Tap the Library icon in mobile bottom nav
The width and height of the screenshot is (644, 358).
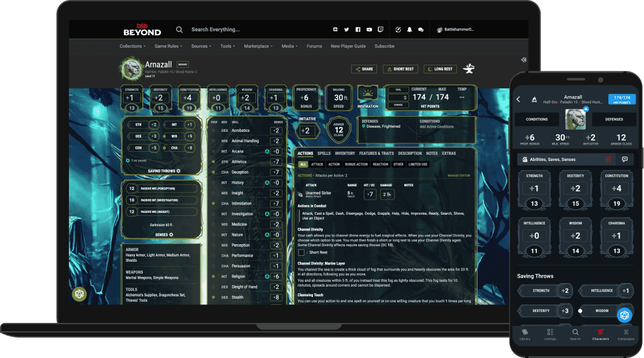pyautogui.click(x=525, y=334)
